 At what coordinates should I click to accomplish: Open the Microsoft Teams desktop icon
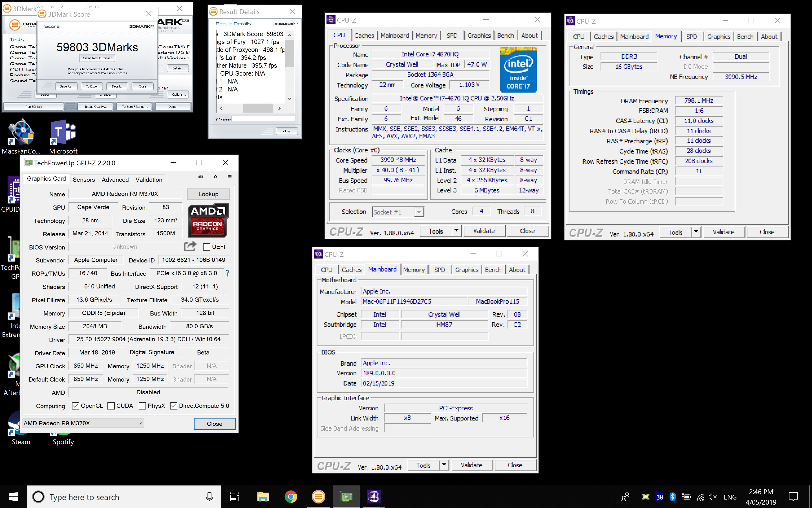(63, 136)
